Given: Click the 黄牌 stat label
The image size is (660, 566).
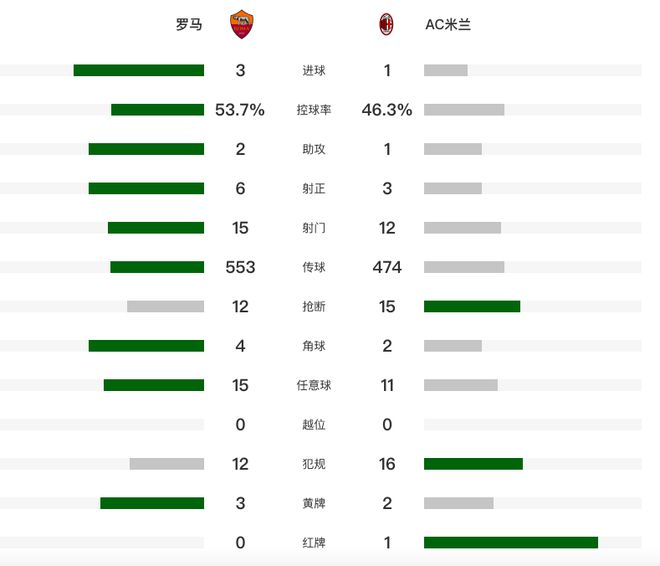Looking at the screenshot, I should (314, 503).
